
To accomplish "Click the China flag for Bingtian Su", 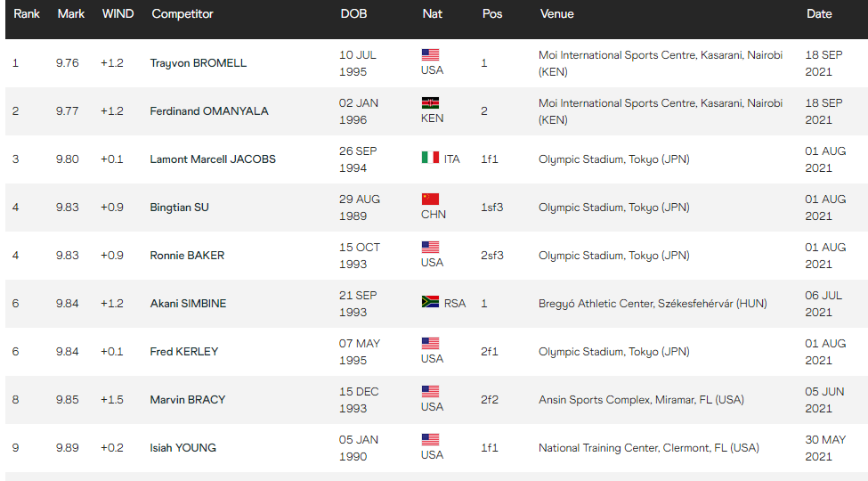I will [430, 199].
